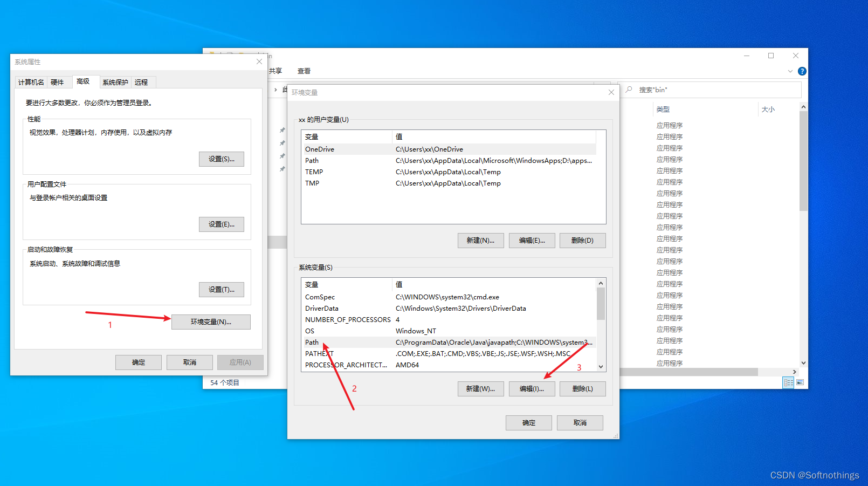This screenshot has height=486, width=868.
Task: Click the Environment Variables button 环境变量(N)
Action: (211, 322)
